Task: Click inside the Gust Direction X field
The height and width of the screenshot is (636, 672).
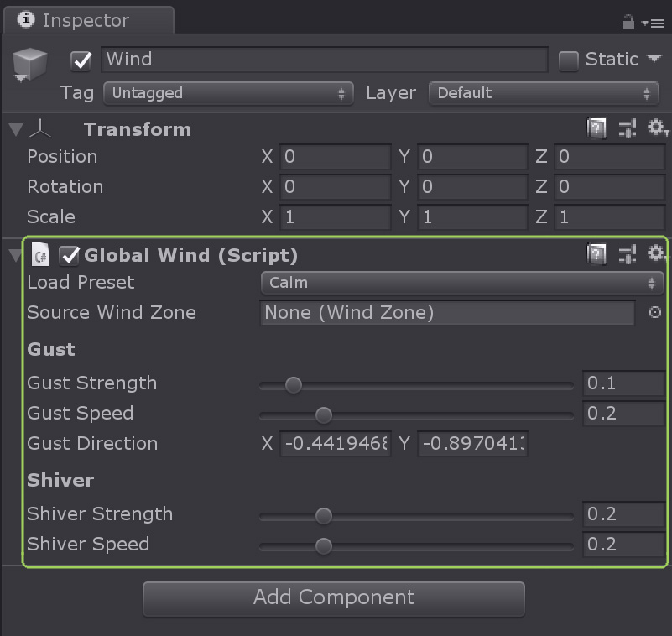Action: tap(335, 444)
